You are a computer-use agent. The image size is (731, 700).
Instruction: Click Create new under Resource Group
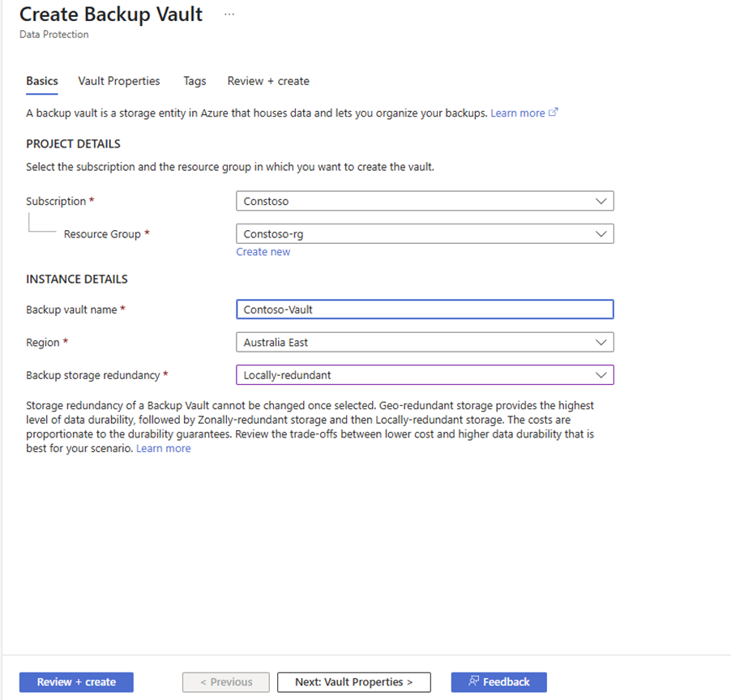click(x=263, y=251)
